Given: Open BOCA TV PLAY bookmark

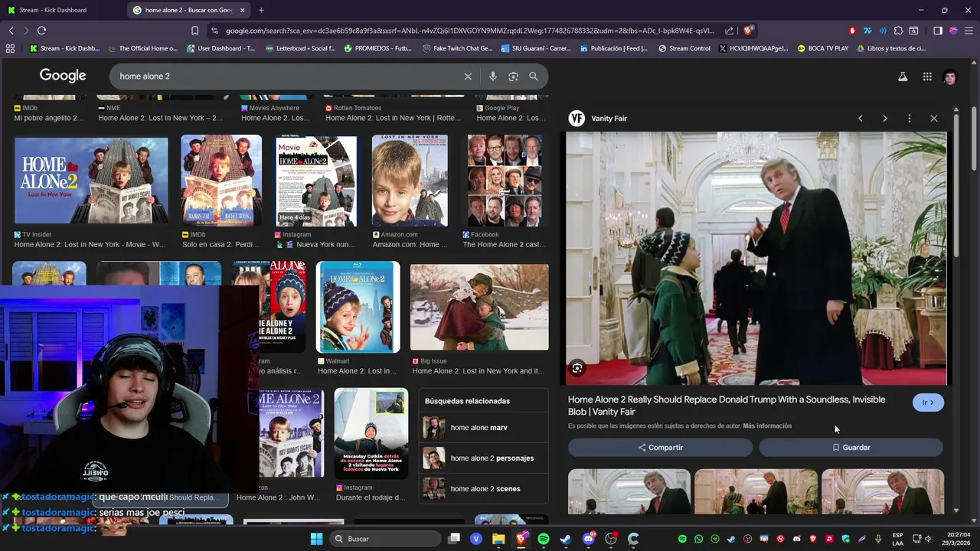Looking at the screenshot, I should [823, 48].
